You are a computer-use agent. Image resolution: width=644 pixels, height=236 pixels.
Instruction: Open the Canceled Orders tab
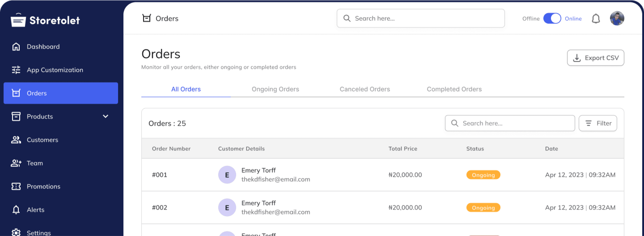[x=365, y=89]
